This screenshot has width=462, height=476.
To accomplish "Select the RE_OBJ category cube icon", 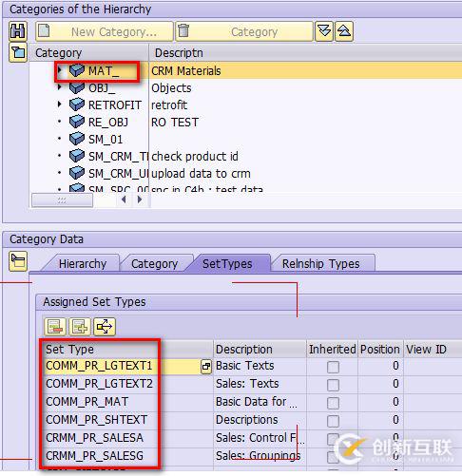I will click(x=76, y=122).
